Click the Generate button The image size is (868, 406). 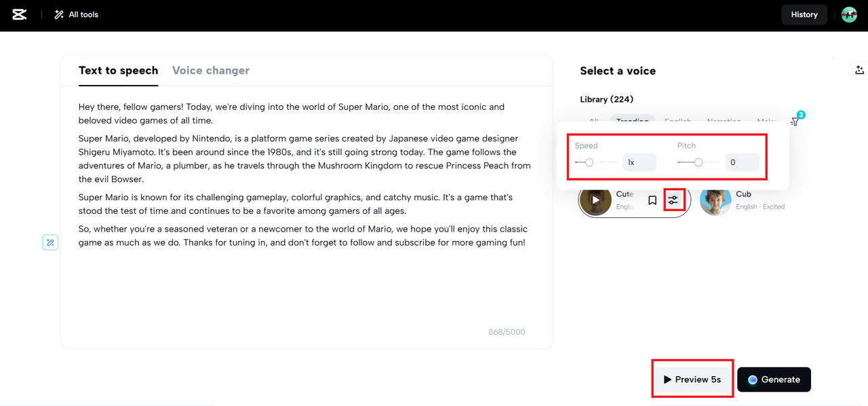(x=774, y=380)
